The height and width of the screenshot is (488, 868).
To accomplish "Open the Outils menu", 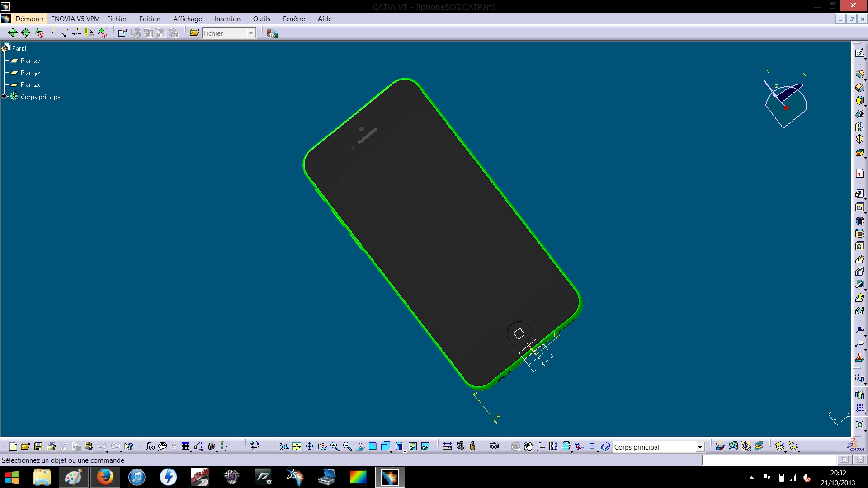I will [x=261, y=19].
